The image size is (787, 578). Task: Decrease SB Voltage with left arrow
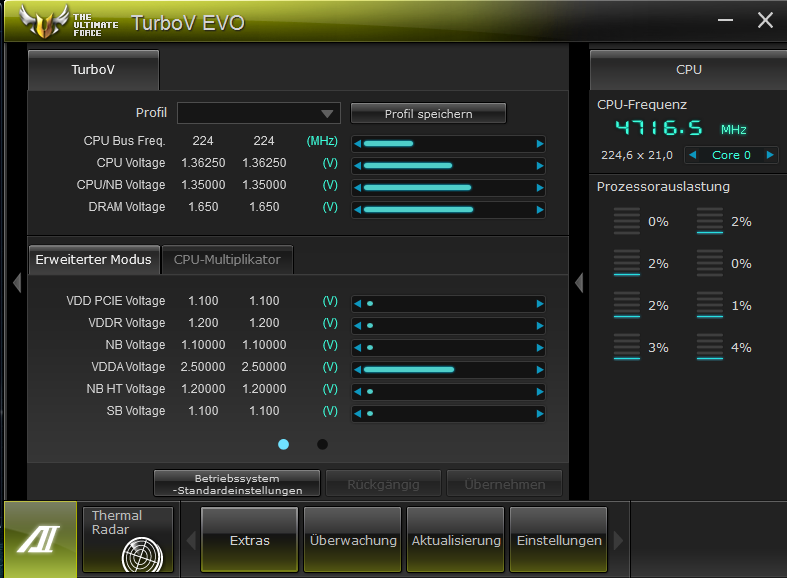coord(357,413)
